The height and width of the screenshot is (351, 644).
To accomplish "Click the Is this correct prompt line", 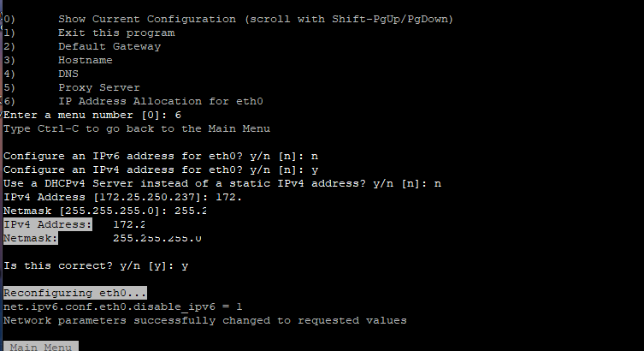I will point(96,266).
